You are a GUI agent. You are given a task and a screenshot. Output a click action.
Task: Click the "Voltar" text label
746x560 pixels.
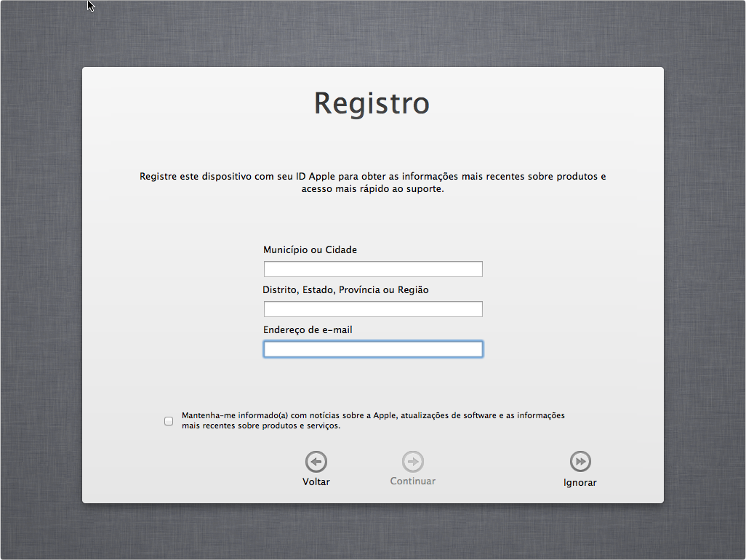pos(316,482)
